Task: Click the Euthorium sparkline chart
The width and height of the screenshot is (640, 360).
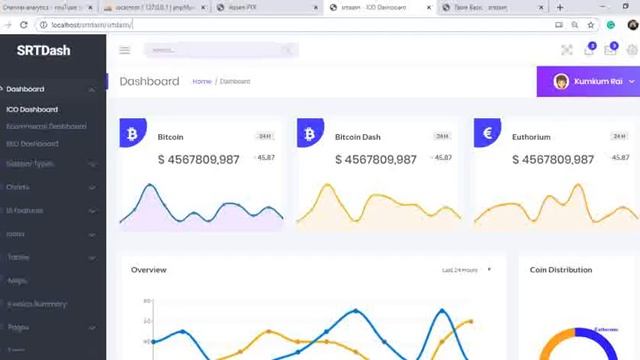Action: pyautogui.click(x=556, y=207)
